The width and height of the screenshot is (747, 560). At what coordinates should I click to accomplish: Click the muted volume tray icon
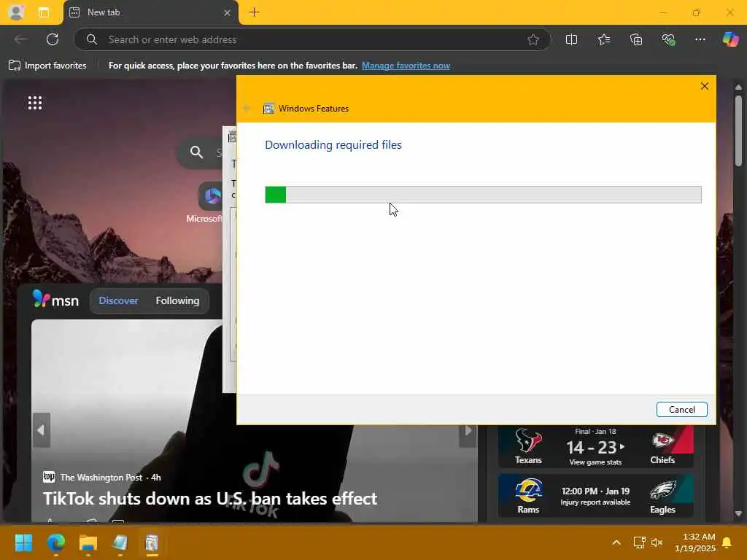[657, 542]
